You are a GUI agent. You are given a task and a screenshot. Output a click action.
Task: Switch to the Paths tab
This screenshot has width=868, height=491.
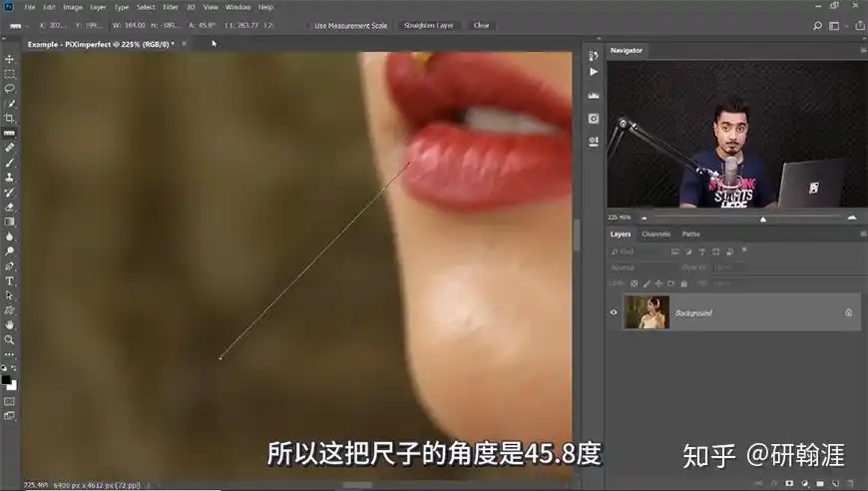[x=690, y=235]
